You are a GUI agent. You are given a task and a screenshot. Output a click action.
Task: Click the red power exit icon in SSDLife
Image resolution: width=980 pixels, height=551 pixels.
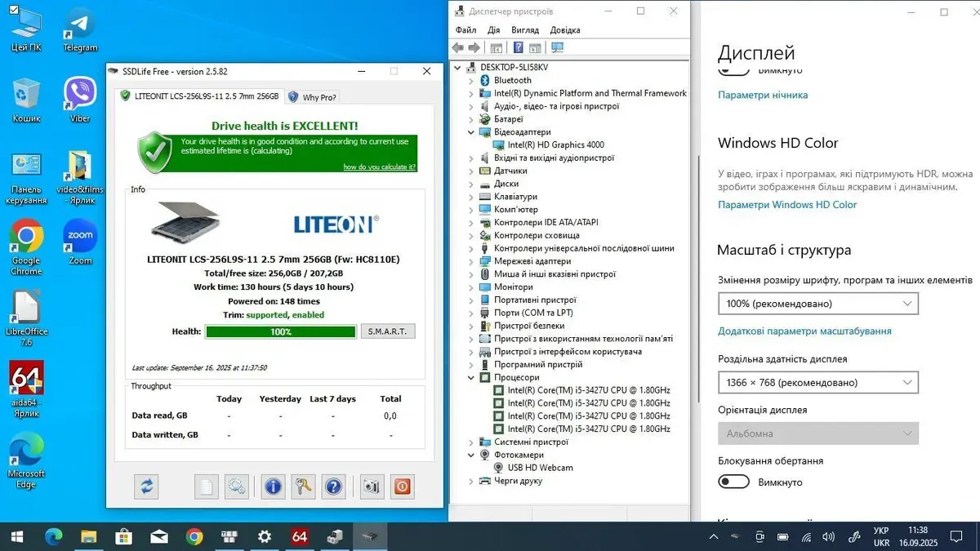402,487
